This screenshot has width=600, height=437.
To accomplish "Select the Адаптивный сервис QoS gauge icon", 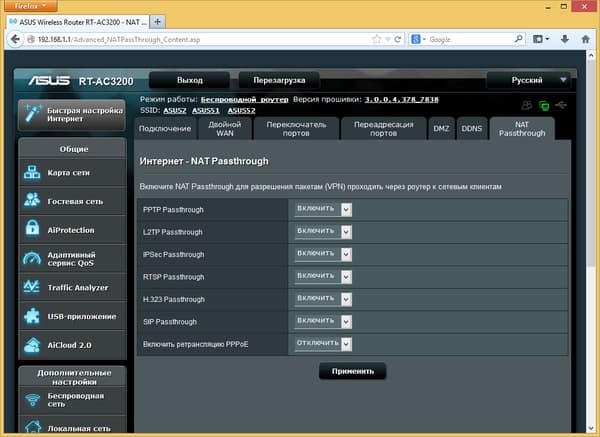I will coord(32,258).
